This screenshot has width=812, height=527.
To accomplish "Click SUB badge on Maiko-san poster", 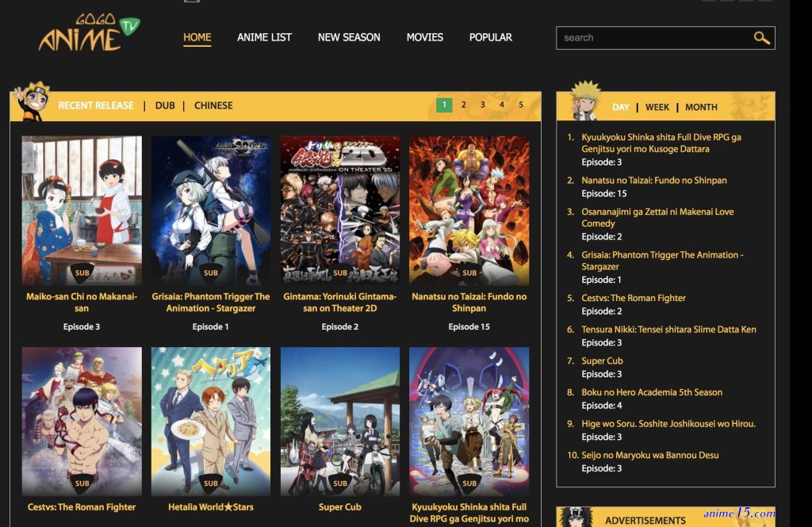I will 82,273.
